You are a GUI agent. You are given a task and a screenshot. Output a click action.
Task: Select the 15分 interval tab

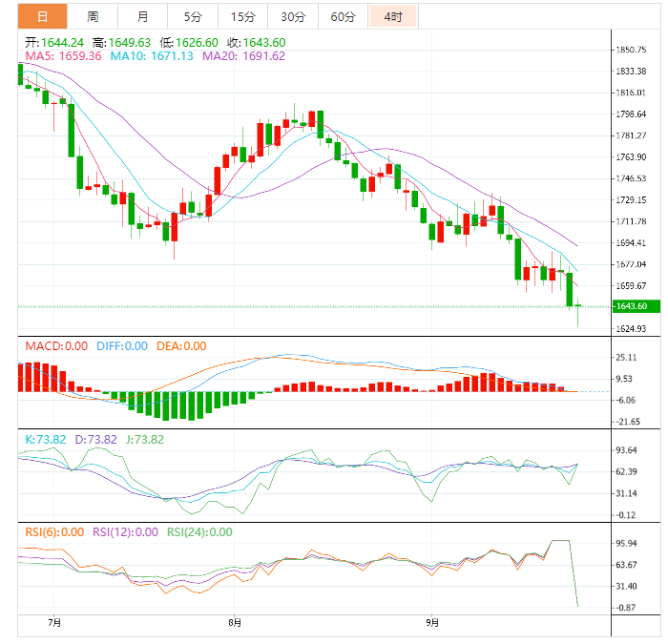243,17
